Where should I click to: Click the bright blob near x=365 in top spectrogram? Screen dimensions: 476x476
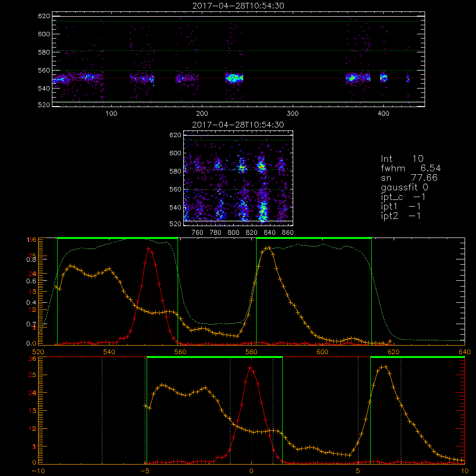point(352,78)
